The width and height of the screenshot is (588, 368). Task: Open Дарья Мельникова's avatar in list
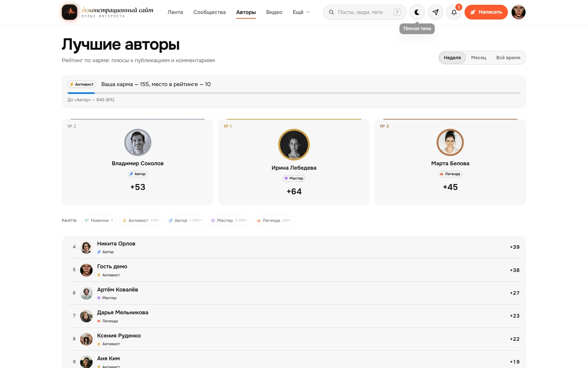[86, 316]
